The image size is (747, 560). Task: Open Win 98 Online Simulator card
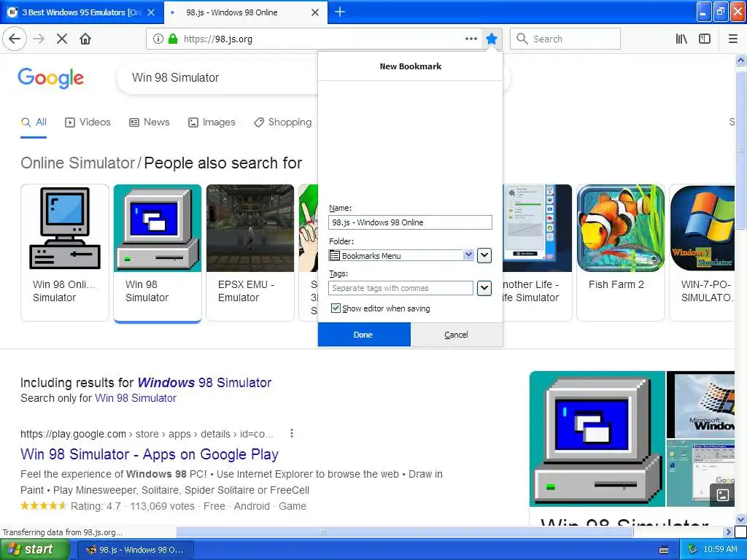coord(65,252)
